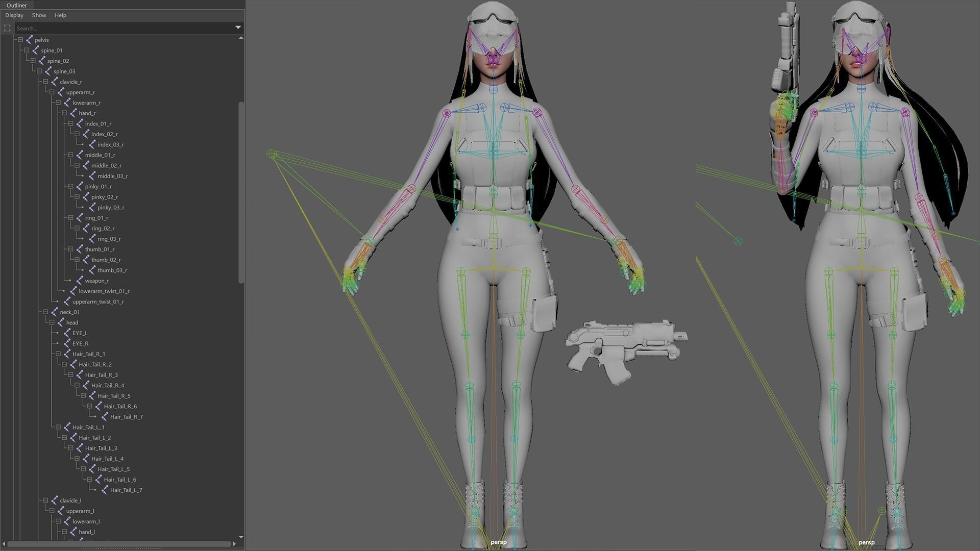Screen dimensions: 980x551
Task: Select the index_02_r row
Action: (104, 134)
